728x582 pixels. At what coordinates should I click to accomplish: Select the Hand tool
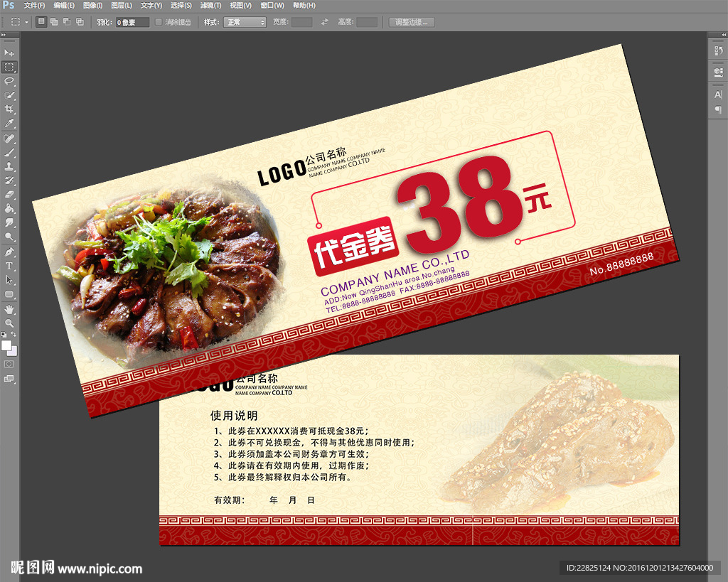9,310
